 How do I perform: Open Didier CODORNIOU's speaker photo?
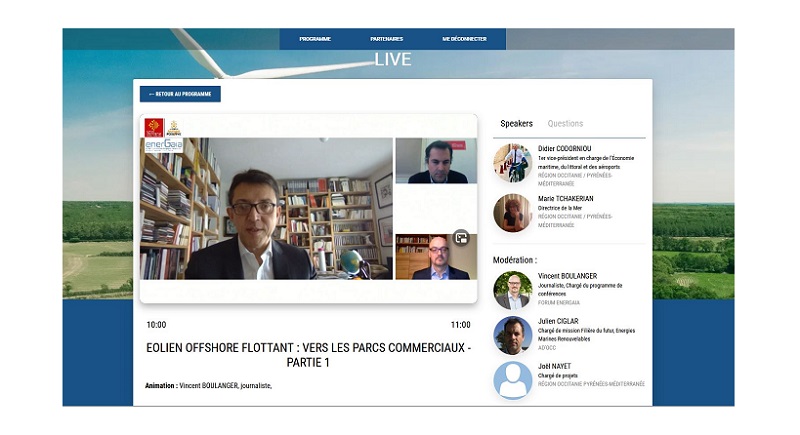513,163
